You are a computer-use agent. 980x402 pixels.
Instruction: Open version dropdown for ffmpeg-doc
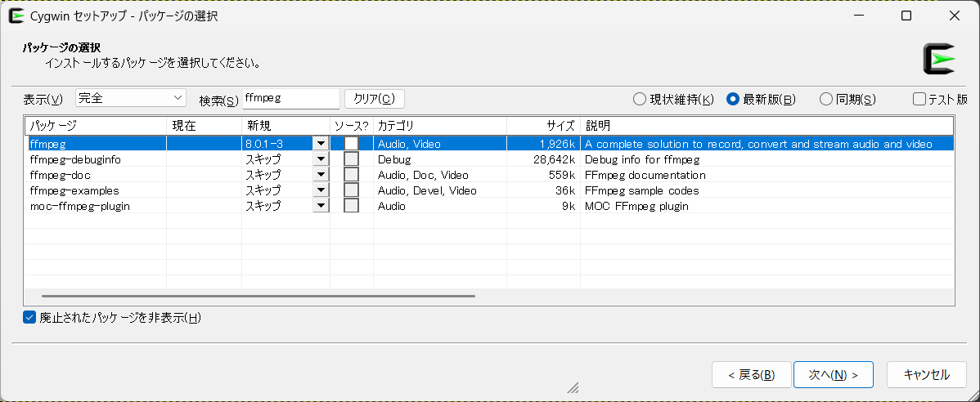[321, 175]
